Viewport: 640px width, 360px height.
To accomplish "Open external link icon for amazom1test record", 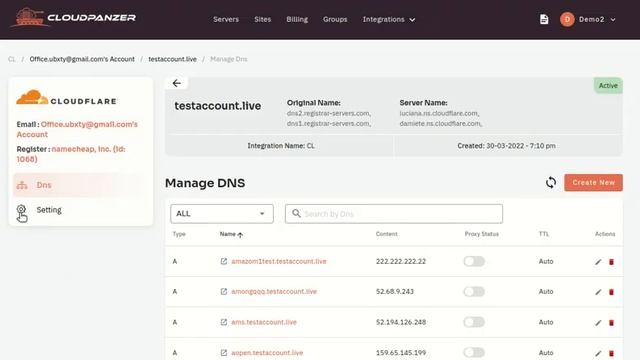I will 224,261.
